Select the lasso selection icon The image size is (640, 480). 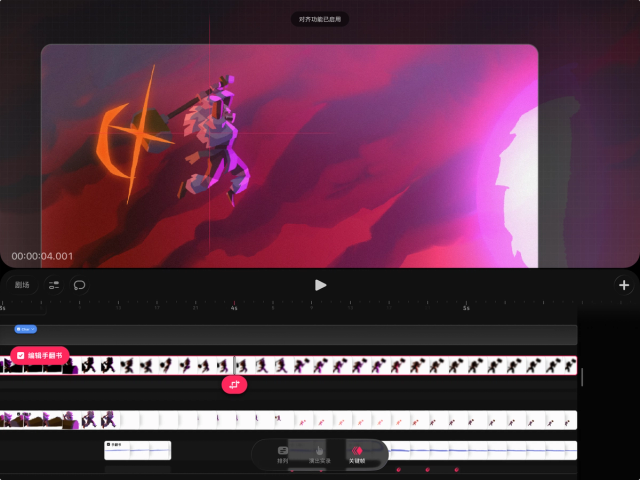coord(79,285)
